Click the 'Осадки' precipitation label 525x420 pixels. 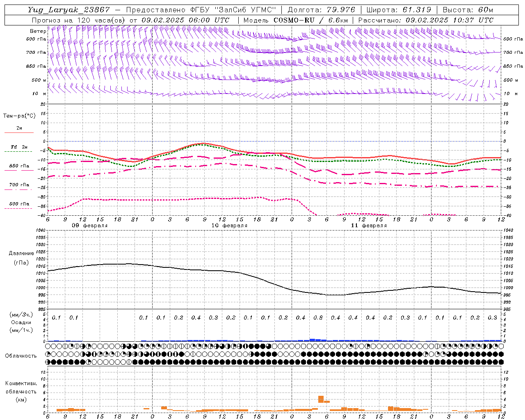[x=21, y=322]
